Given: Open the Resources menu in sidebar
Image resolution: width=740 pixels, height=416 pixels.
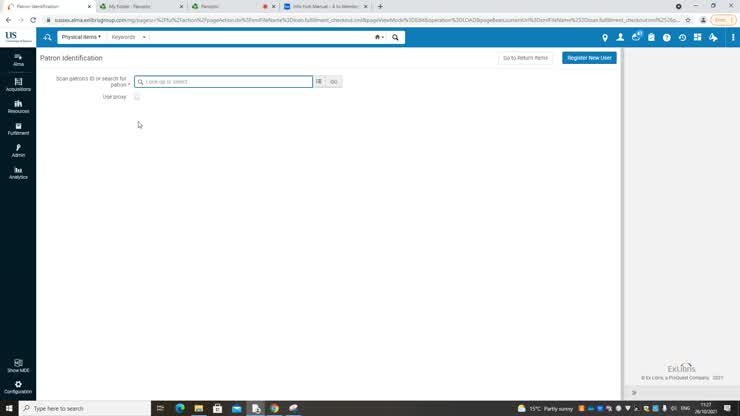Looking at the screenshot, I should pyautogui.click(x=18, y=106).
